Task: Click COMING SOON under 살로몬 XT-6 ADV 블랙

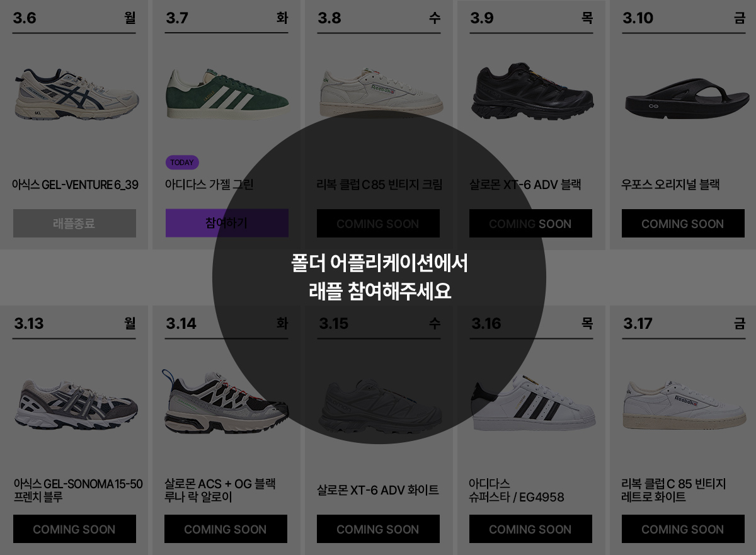Action: (x=530, y=223)
